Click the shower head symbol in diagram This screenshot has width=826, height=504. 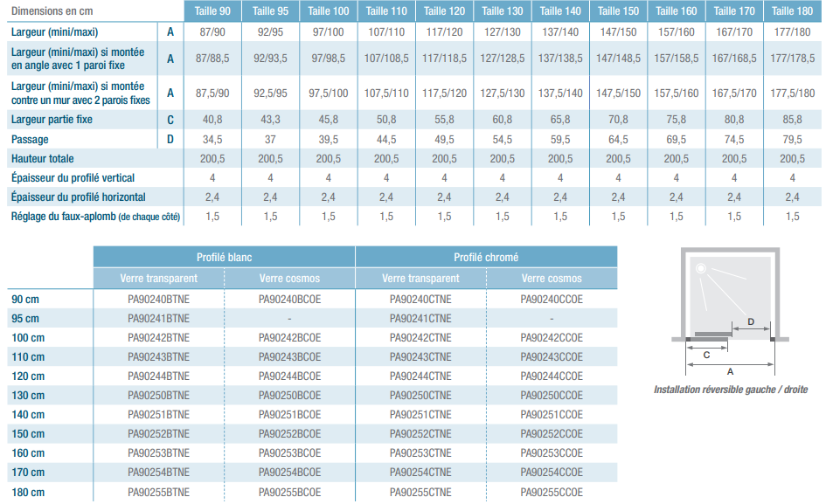click(701, 268)
